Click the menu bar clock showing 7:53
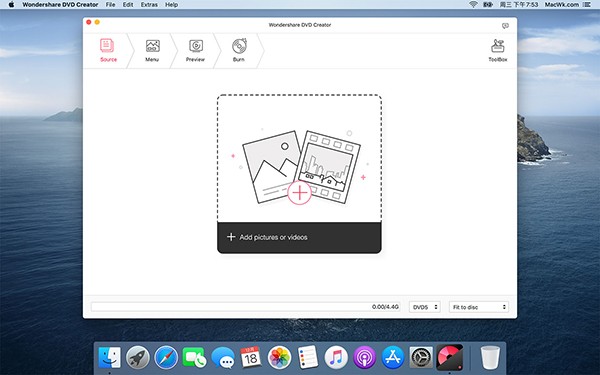 (518, 5)
